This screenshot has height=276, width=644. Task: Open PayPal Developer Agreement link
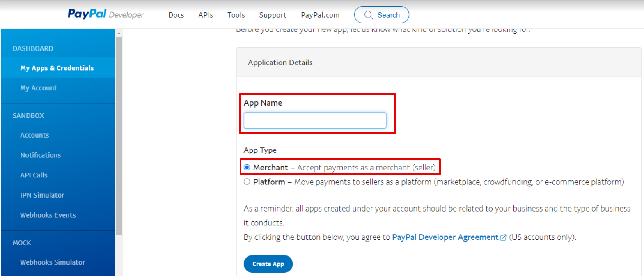[x=445, y=237]
